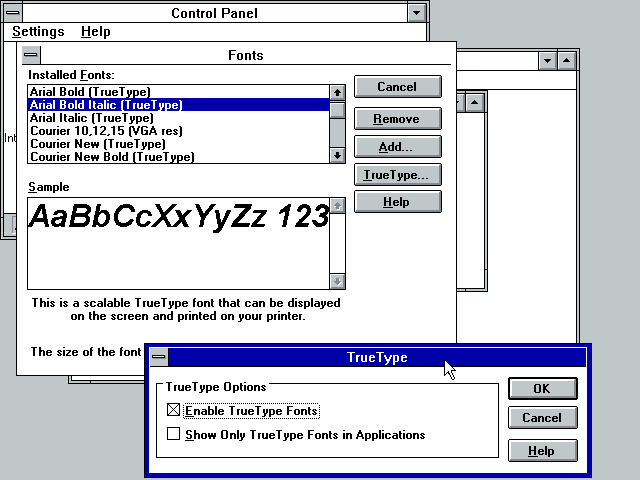Click the Help button in Fonts dialog
The height and width of the screenshot is (480, 640).
pos(398,202)
